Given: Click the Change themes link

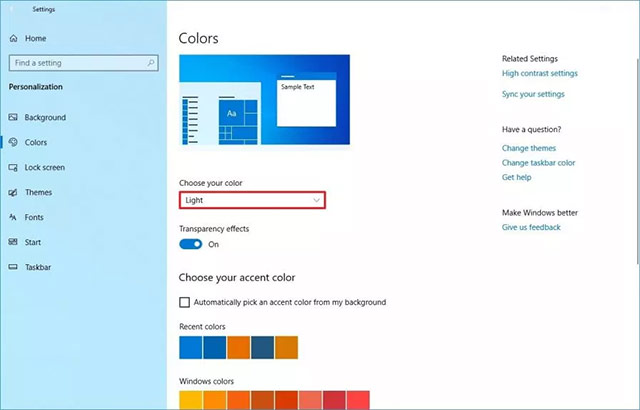Looking at the screenshot, I should (529, 148).
